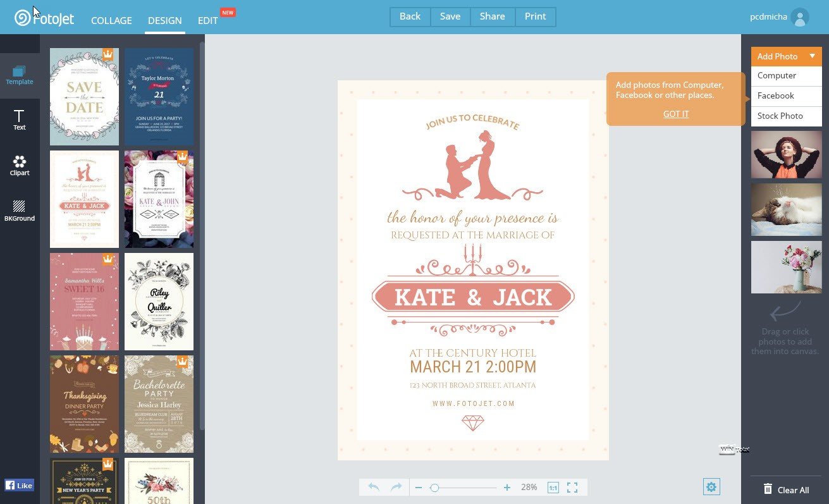Add the sleeping cat photo

tap(786, 210)
